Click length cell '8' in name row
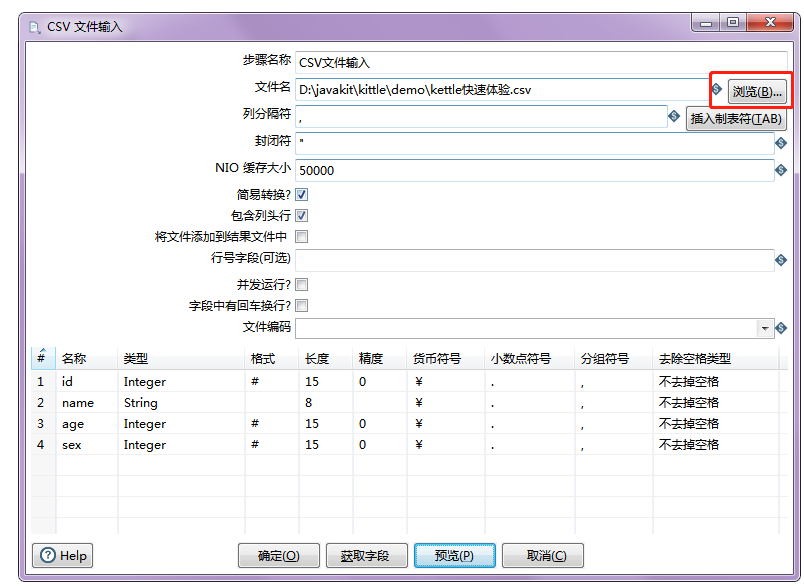 (326, 402)
